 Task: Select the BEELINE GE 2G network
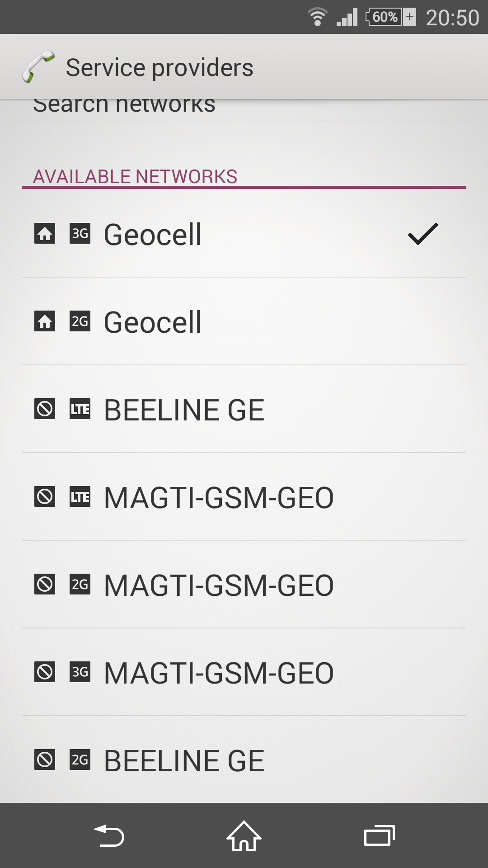(x=244, y=760)
